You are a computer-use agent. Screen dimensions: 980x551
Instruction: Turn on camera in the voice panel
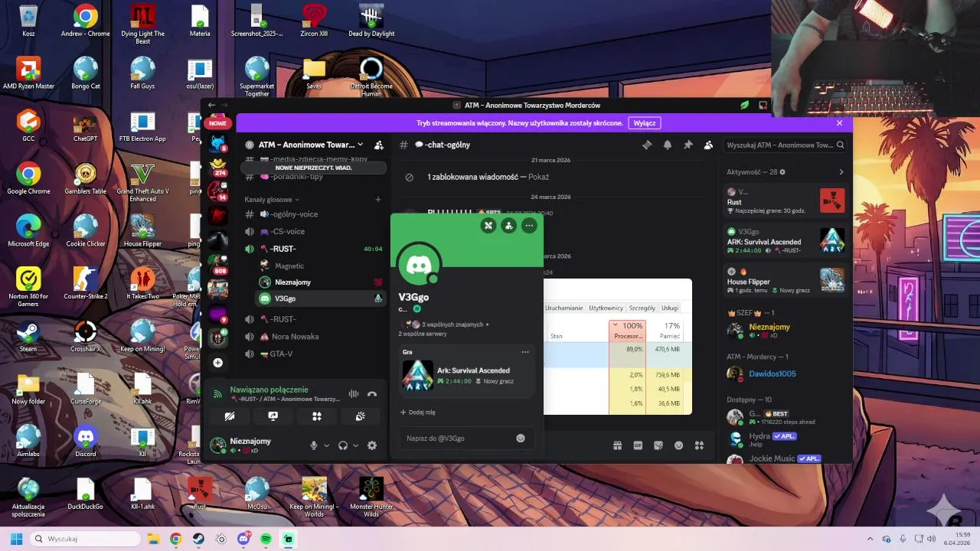pyautogui.click(x=230, y=416)
